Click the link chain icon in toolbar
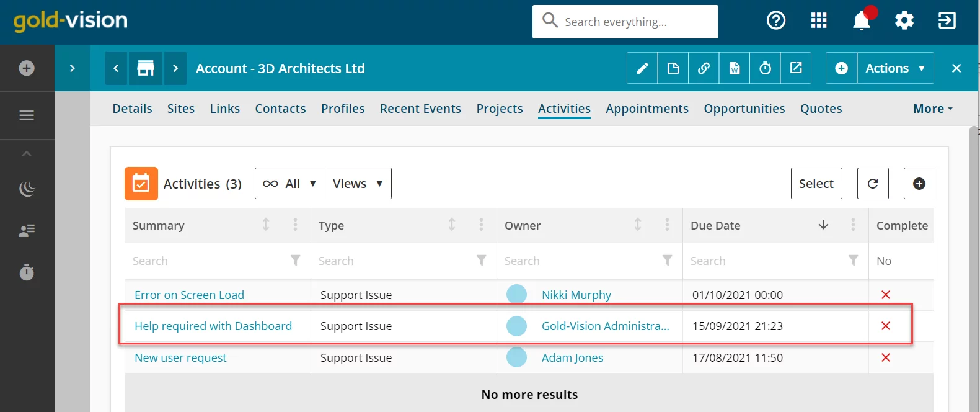The height and width of the screenshot is (412, 980). [x=704, y=68]
